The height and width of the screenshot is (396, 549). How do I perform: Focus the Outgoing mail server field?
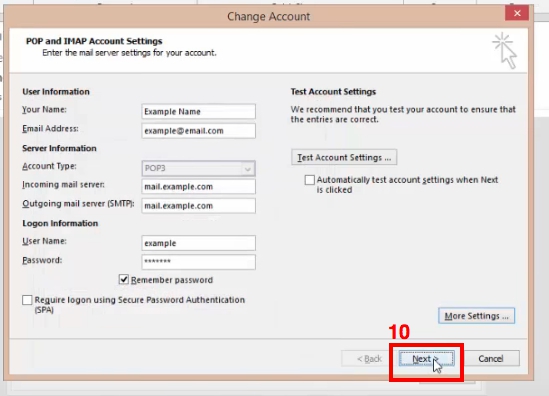(x=198, y=206)
